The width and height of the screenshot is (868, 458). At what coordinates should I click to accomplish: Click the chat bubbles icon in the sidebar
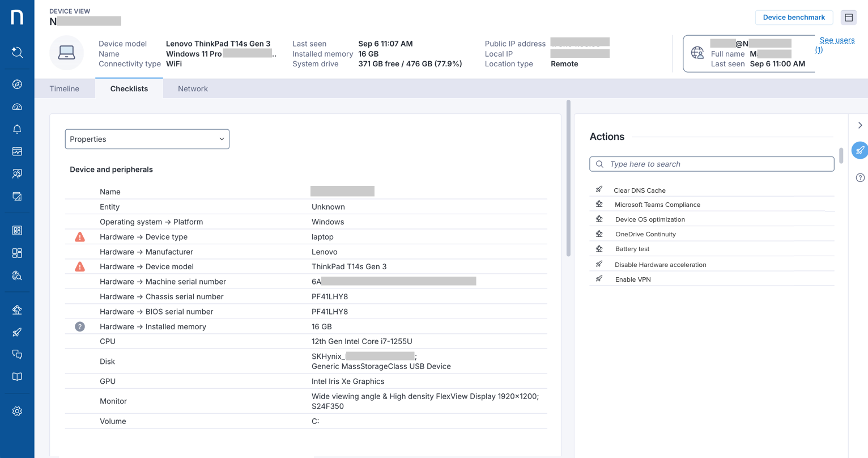pyautogui.click(x=16, y=354)
